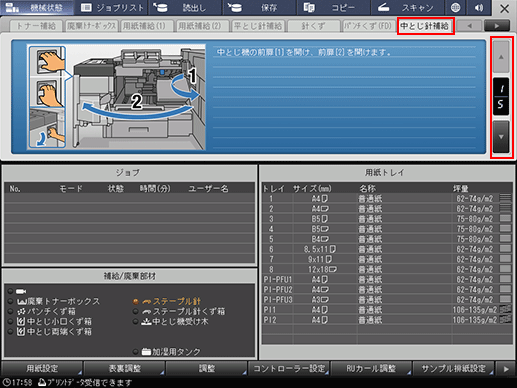Click the saddle stitcher door illustration
The height and width of the screenshot is (388, 517).
(x=116, y=97)
